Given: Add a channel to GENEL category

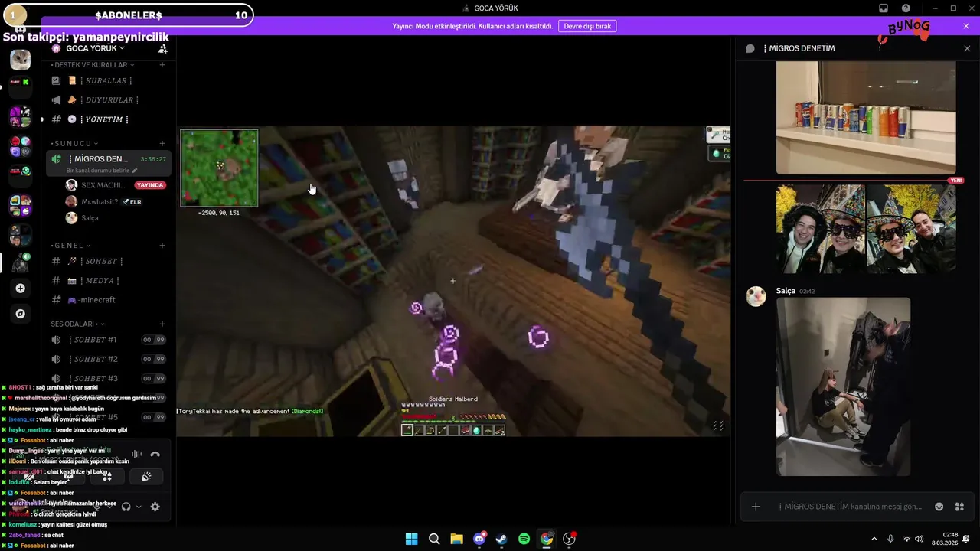Looking at the screenshot, I should point(162,246).
